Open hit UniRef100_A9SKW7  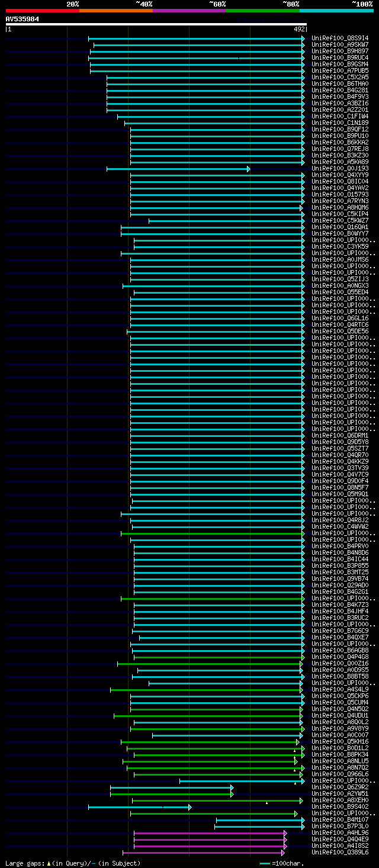tap(340, 44)
